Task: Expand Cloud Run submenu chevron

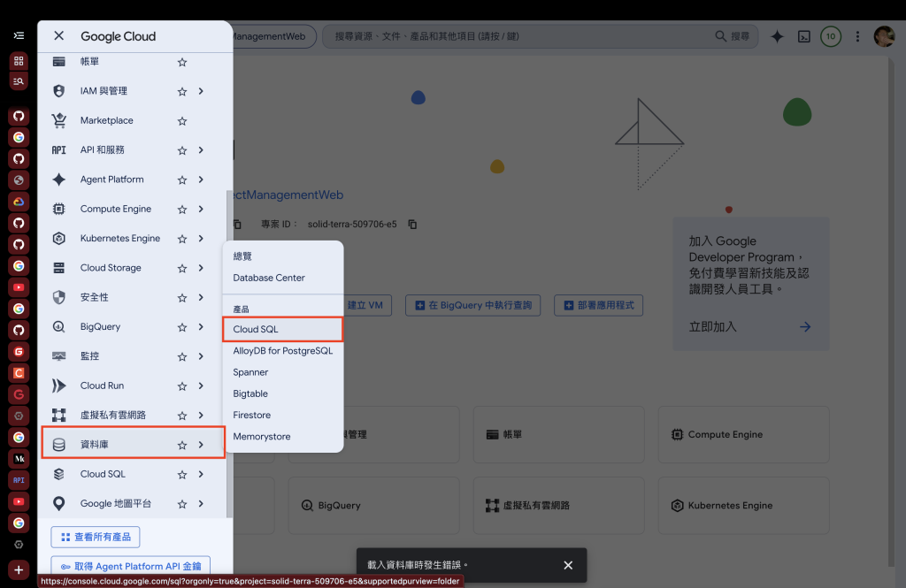Action: click(201, 386)
